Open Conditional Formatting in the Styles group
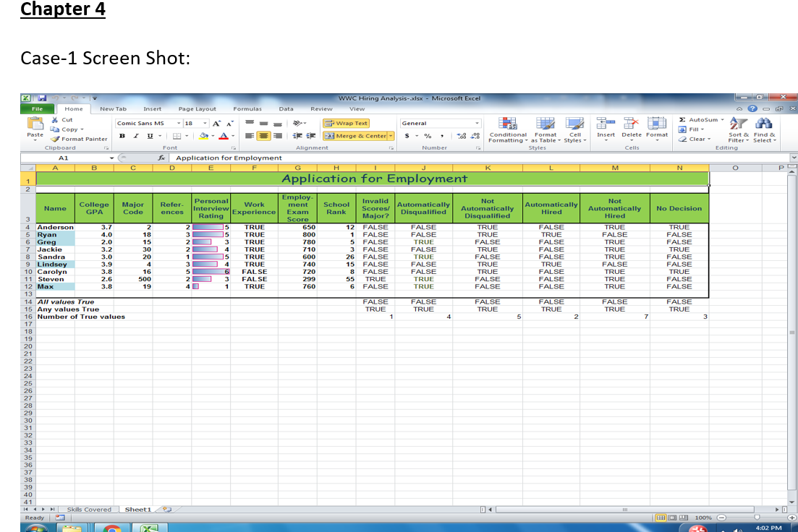The width and height of the screenshot is (798, 532). tap(507, 123)
